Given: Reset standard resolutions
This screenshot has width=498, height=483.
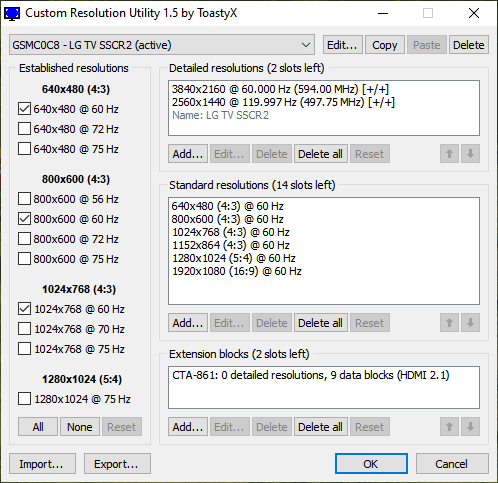Looking at the screenshot, I should [x=370, y=323].
